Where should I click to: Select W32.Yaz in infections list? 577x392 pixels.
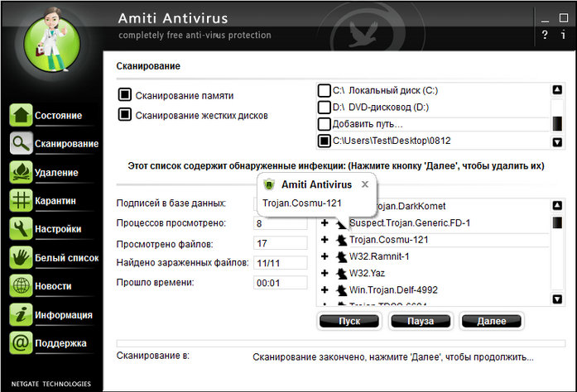(x=367, y=273)
